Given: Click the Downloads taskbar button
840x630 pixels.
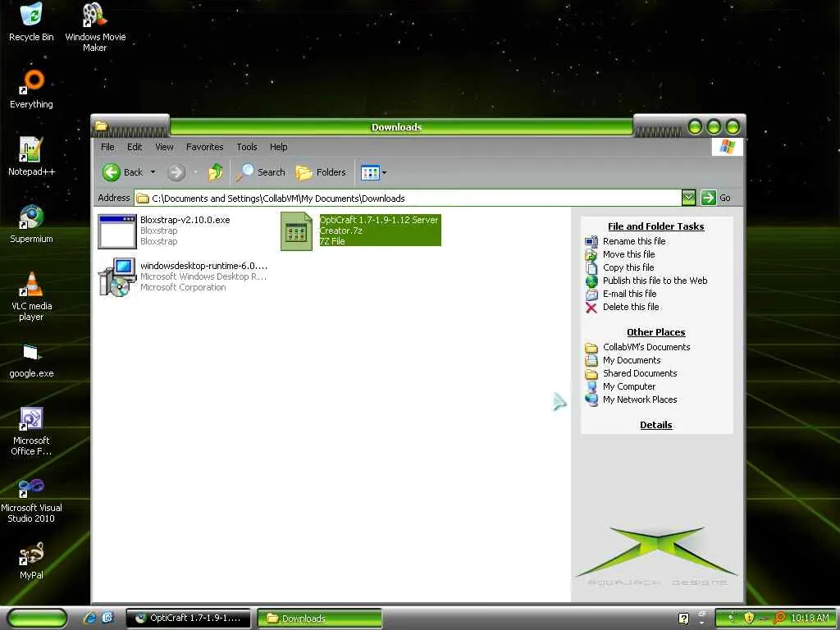Looking at the screenshot, I should point(320,619).
